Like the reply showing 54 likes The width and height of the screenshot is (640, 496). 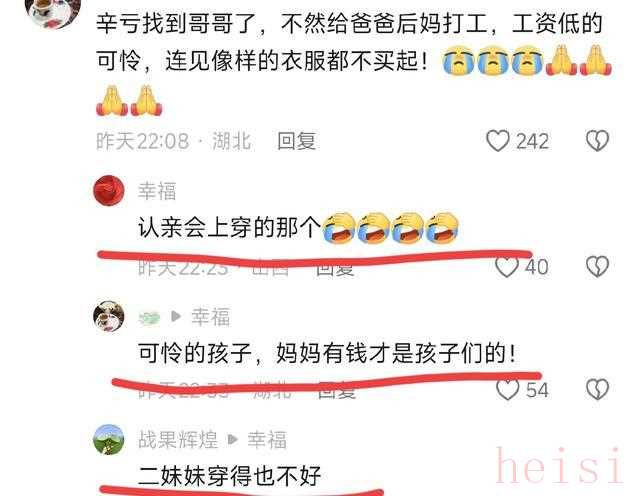click(507, 389)
